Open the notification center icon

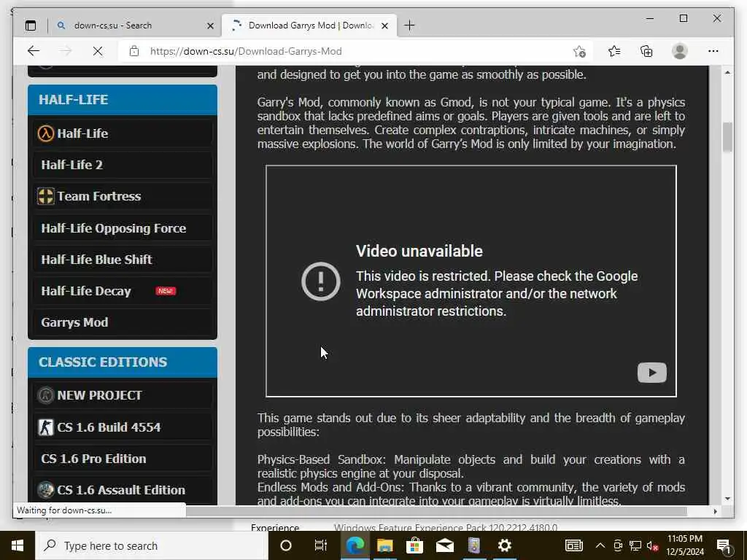tap(724, 545)
